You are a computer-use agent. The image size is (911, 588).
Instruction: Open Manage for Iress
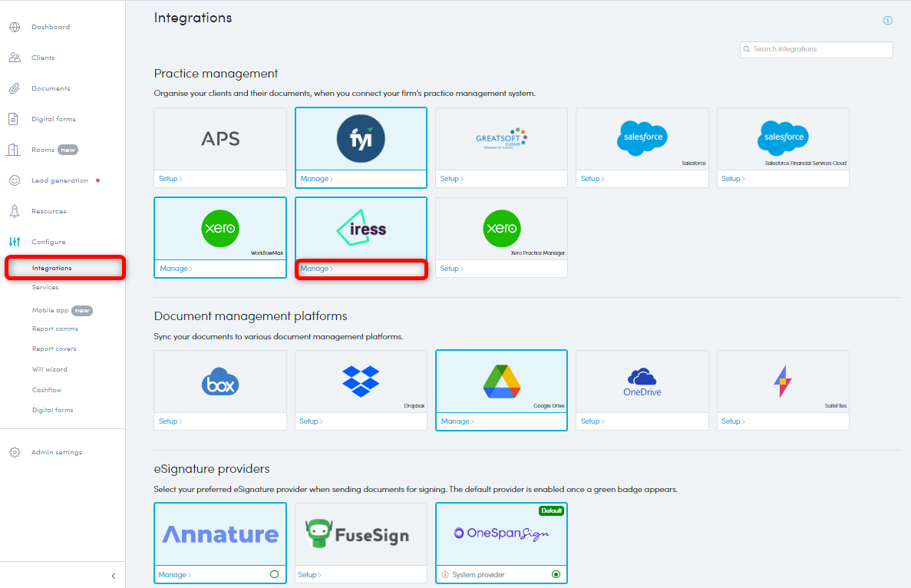pos(316,269)
